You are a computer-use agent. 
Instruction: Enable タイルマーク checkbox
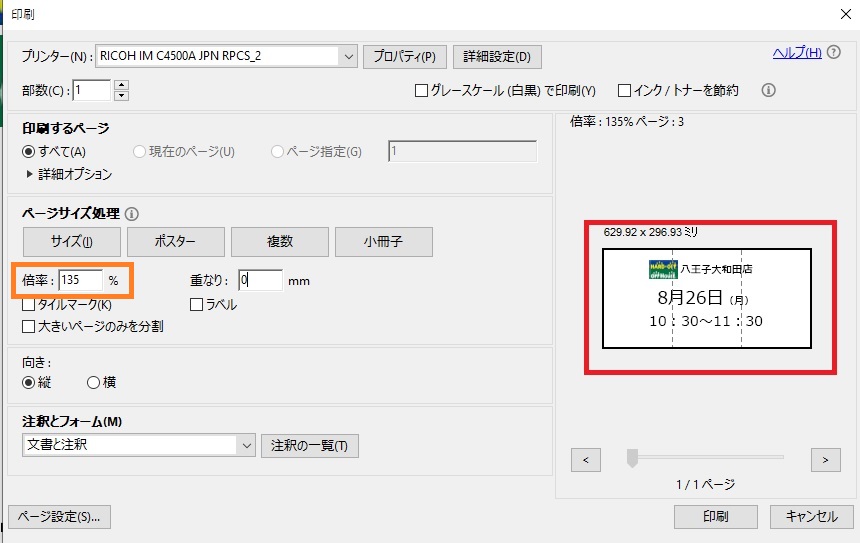[x=29, y=305]
